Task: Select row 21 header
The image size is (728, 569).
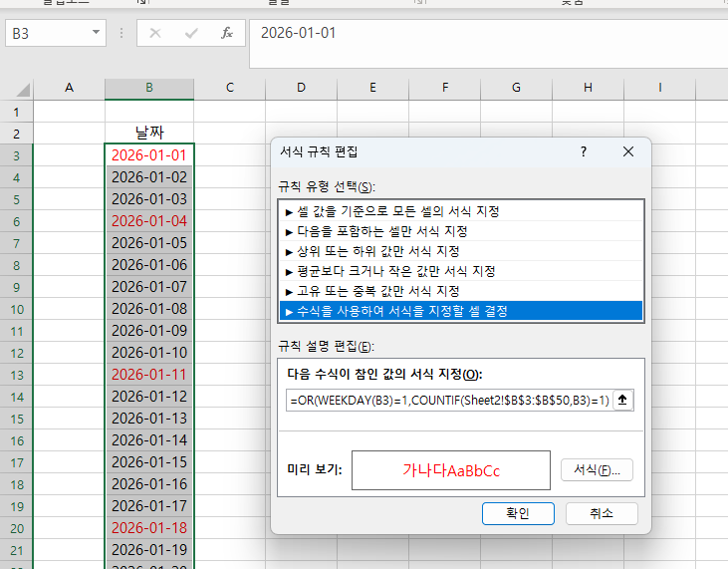Action: 16,550
